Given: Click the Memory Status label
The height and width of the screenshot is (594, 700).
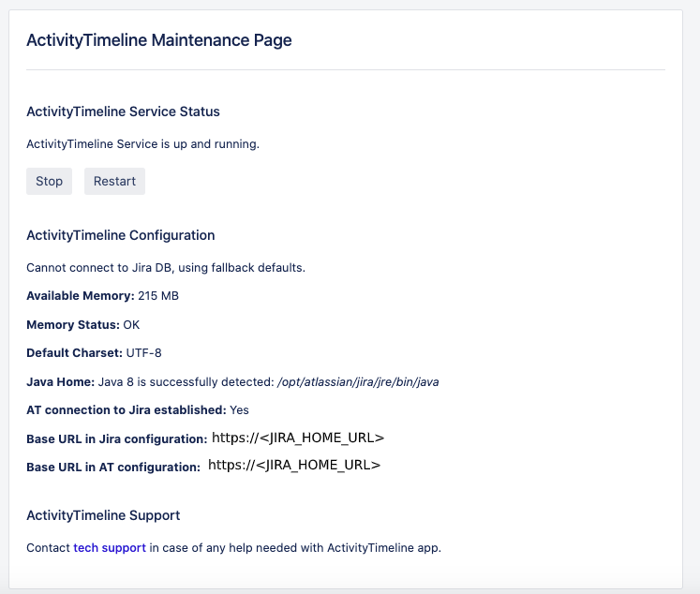Looking at the screenshot, I should coord(72,325).
